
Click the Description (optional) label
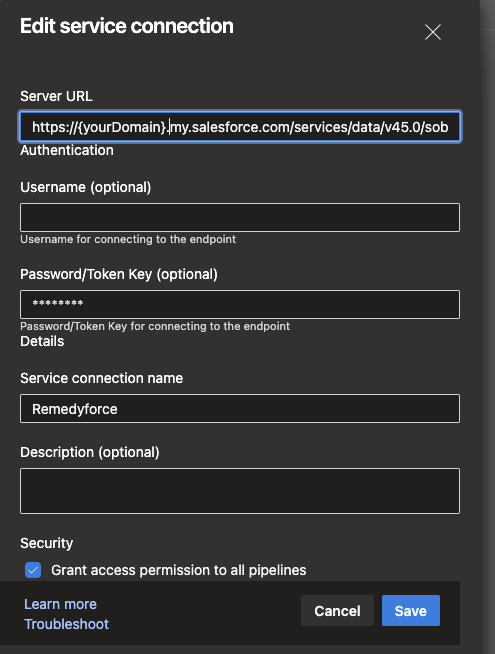click(x=90, y=452)
